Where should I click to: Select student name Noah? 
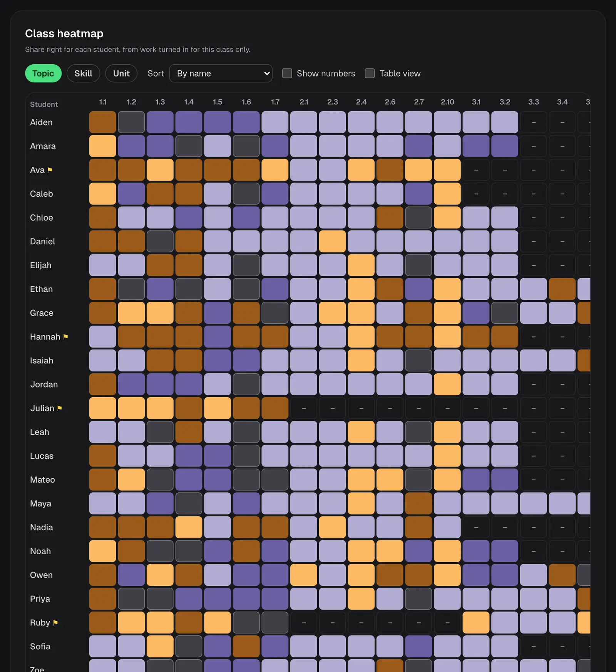tap(40, 551)
